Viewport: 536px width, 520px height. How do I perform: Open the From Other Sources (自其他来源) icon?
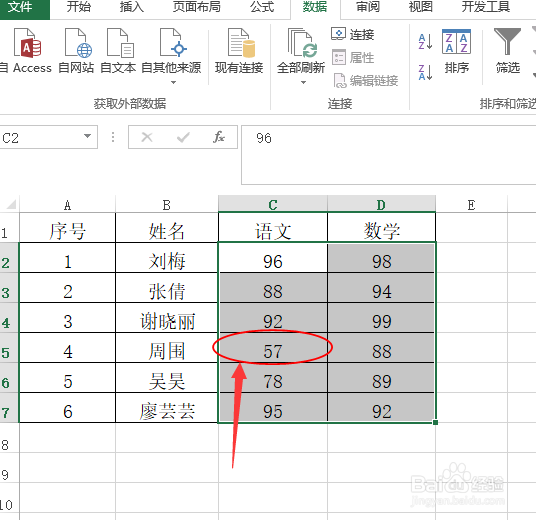pos(173,43)
